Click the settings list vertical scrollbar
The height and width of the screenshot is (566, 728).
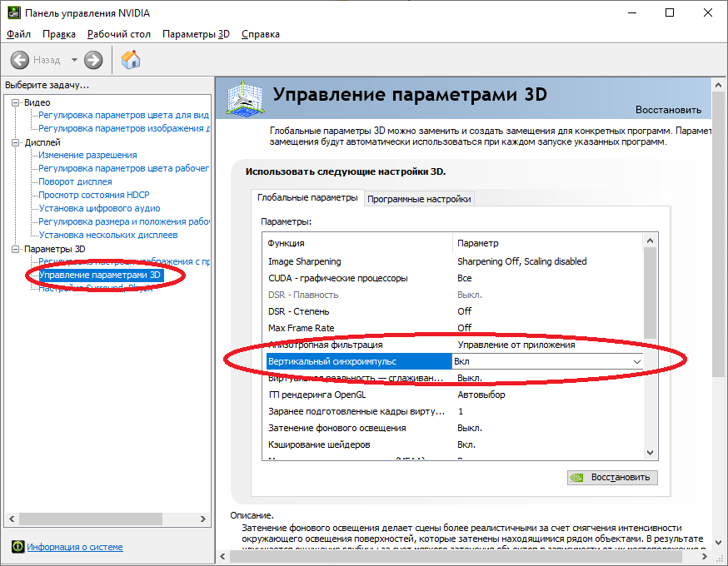coord(651,333)
